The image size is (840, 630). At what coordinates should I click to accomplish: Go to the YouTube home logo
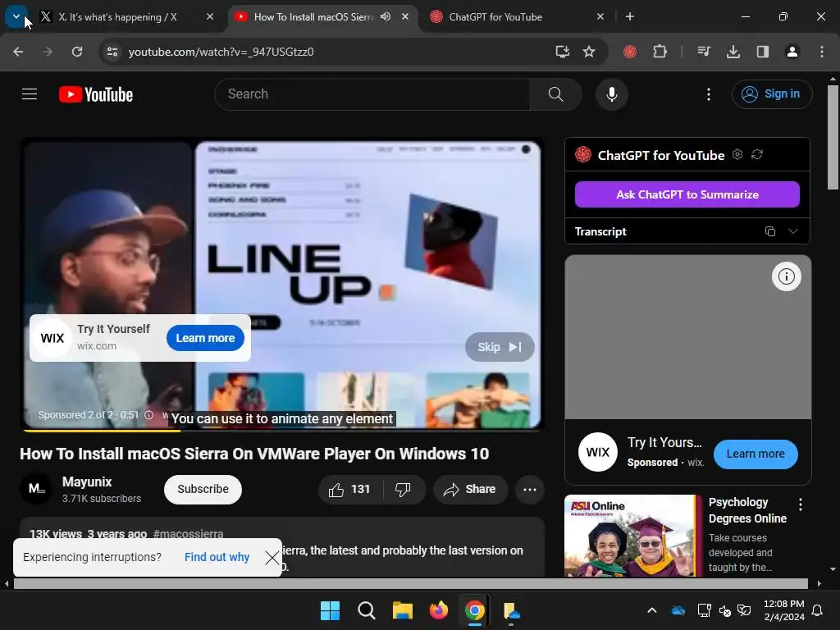click(x=96, y=94)
